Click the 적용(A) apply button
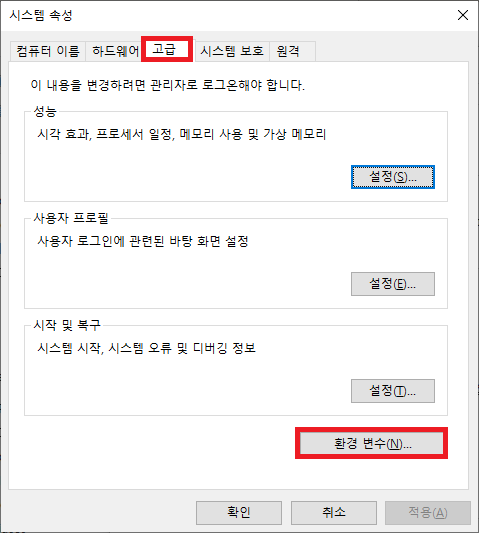The image size is (479, 533). (428, 513)
